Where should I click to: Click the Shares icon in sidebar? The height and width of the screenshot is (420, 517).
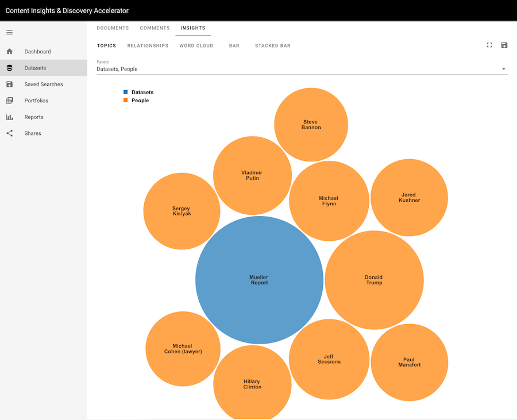9,133
